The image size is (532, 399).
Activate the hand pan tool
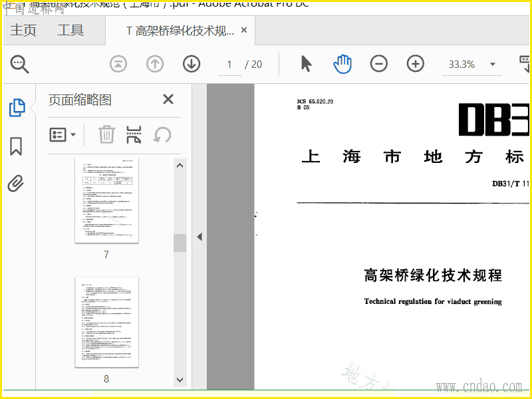(342, 64)
